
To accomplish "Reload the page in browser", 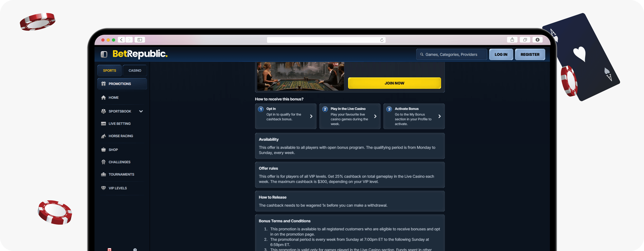I will click(382, 40).
